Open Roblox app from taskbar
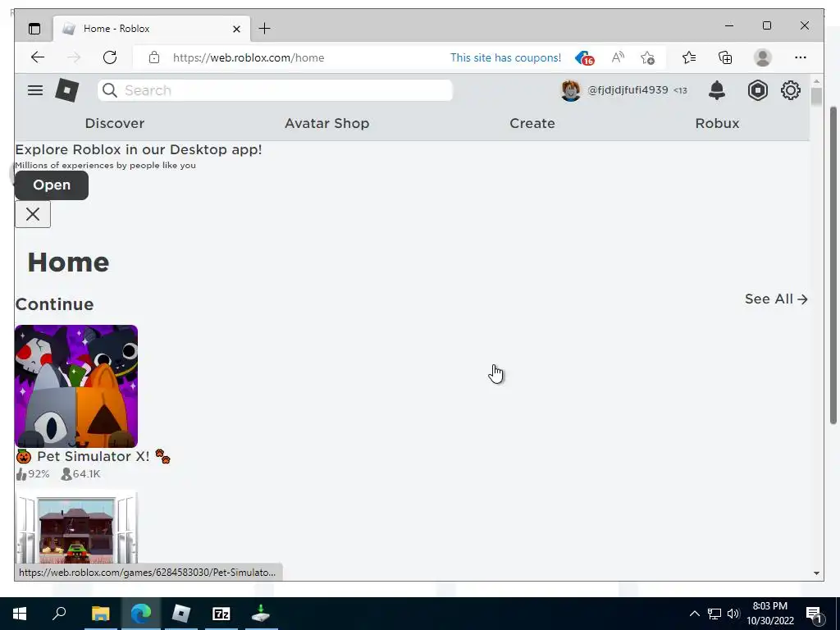This screenshot has height=630, width=840. pos(181,614)
